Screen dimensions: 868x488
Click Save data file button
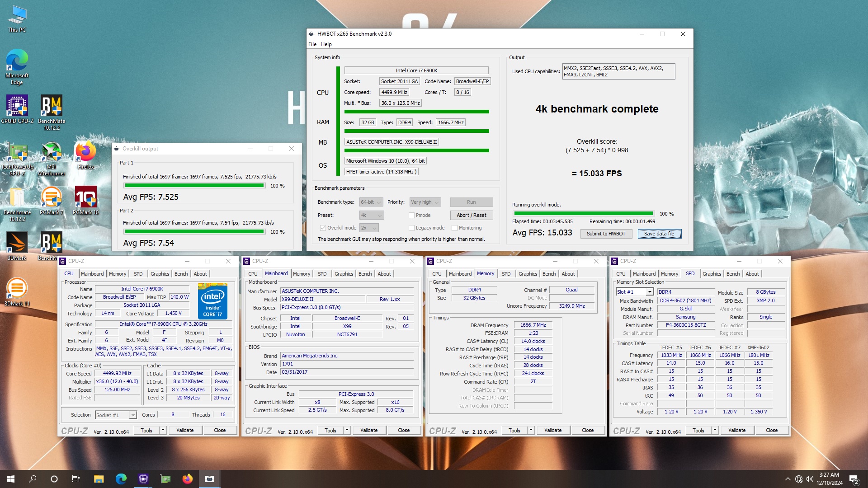[x=659, y=234]
